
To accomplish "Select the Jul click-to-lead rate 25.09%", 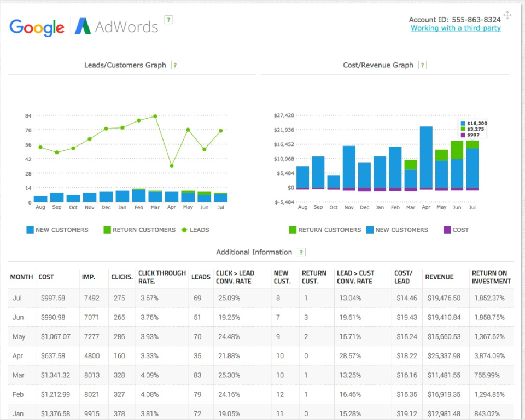I will [229, 297].
